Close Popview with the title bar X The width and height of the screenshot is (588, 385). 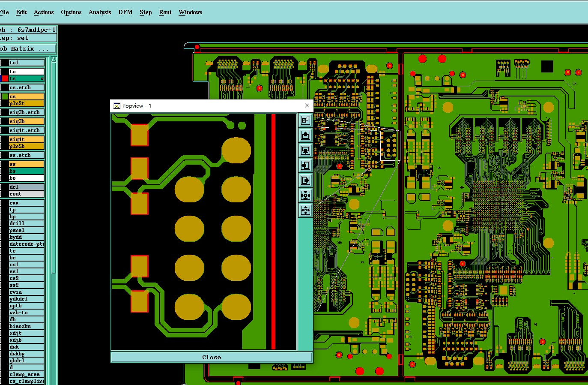pyautogui.click(x=307, y=105)
